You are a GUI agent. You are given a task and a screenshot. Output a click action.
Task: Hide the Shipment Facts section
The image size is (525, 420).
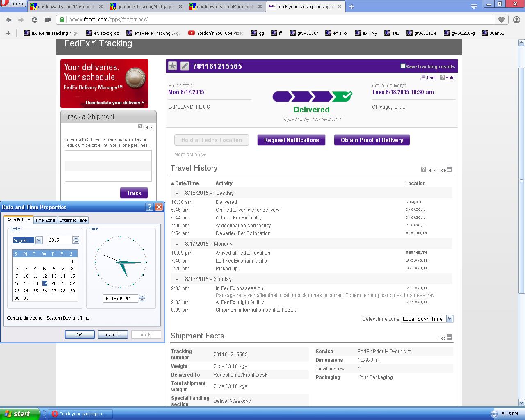pos(449,338)
